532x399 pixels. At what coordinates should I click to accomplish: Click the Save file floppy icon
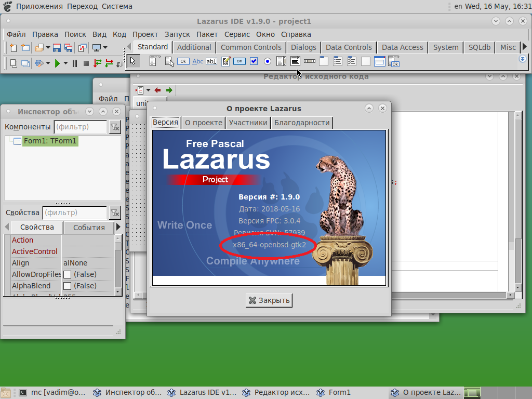pos(57,48)
